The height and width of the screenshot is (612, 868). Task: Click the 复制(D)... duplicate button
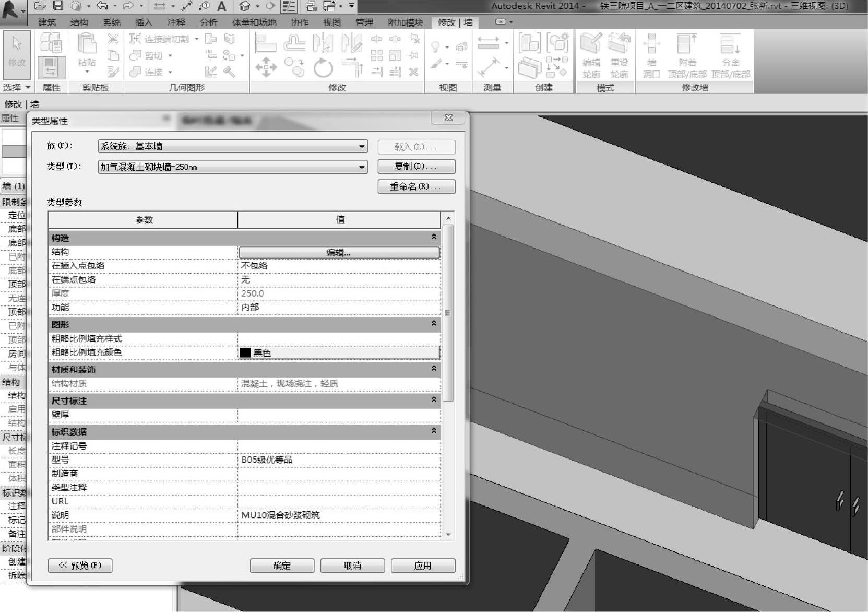417,167
